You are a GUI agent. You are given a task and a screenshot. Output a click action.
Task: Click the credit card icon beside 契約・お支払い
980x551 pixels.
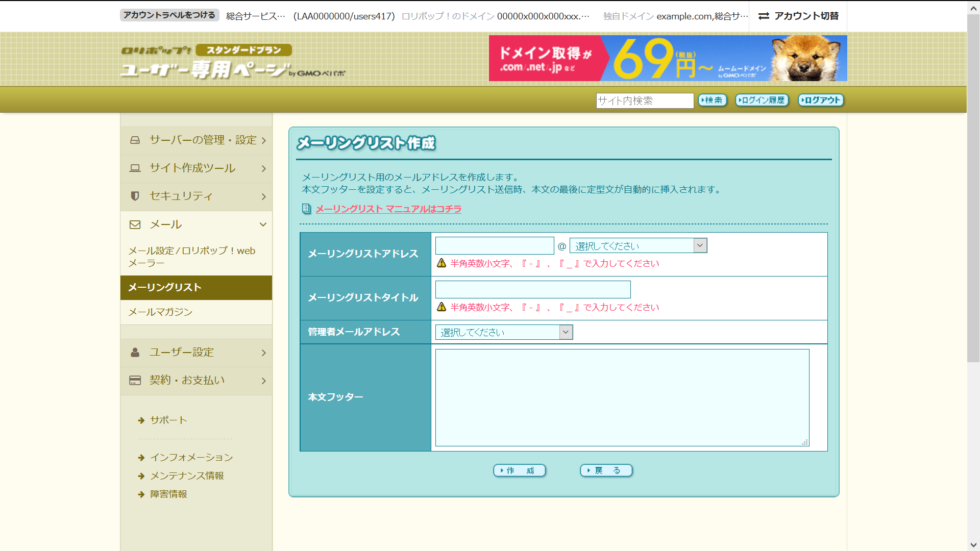(135, 381)
